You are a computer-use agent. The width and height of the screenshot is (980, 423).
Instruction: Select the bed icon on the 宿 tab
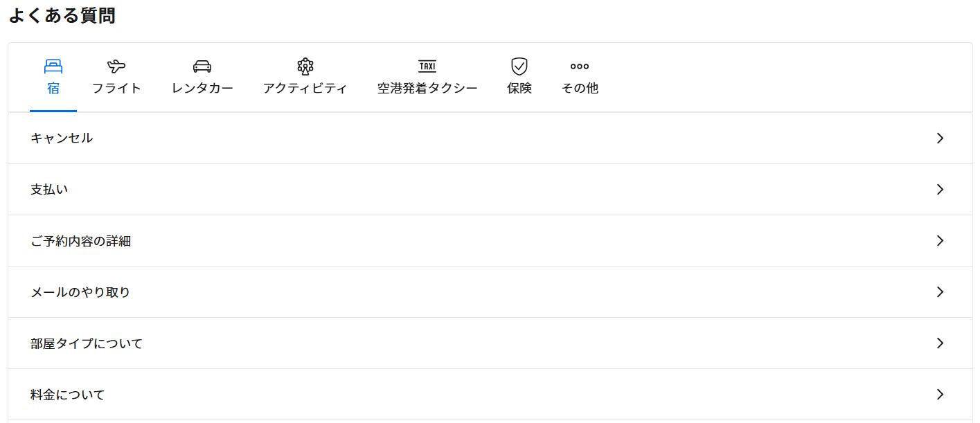53,66
